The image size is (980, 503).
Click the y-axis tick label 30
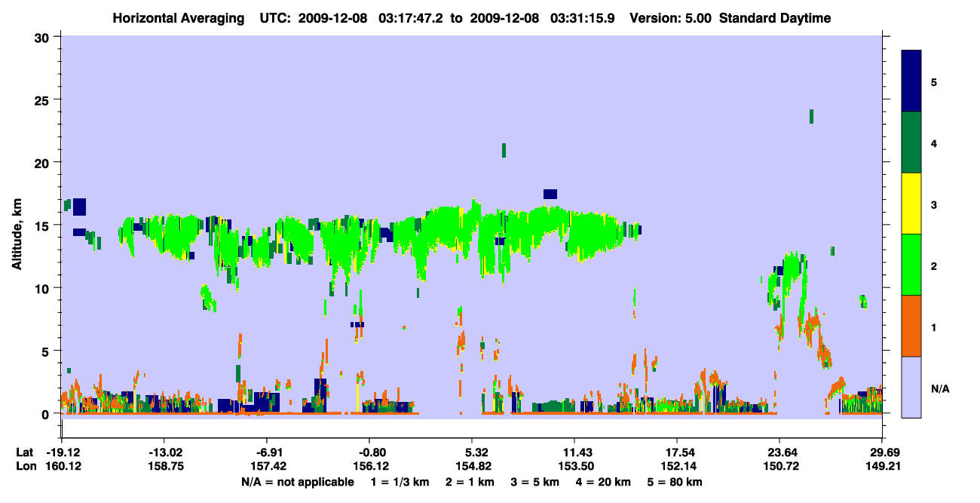[x=44, y=37]
